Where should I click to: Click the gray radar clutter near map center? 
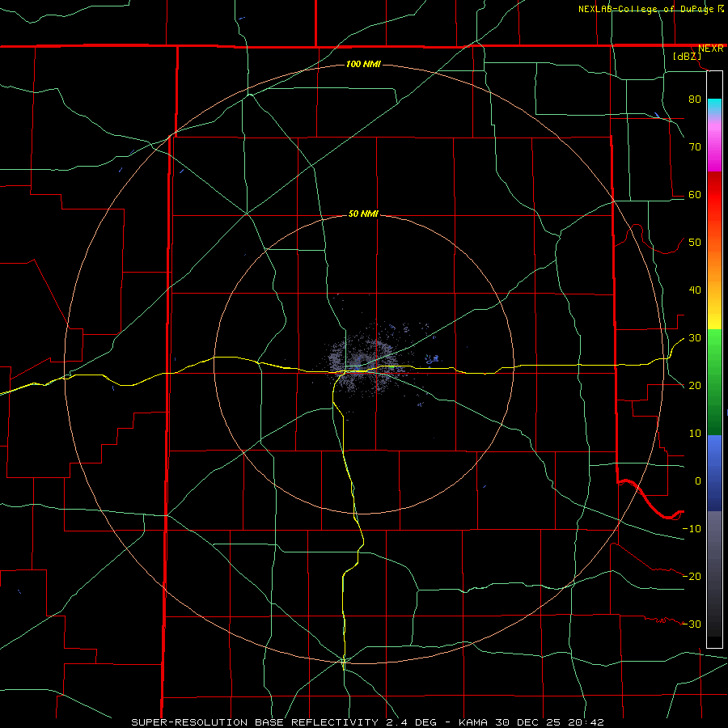click(x=362, y=362)
